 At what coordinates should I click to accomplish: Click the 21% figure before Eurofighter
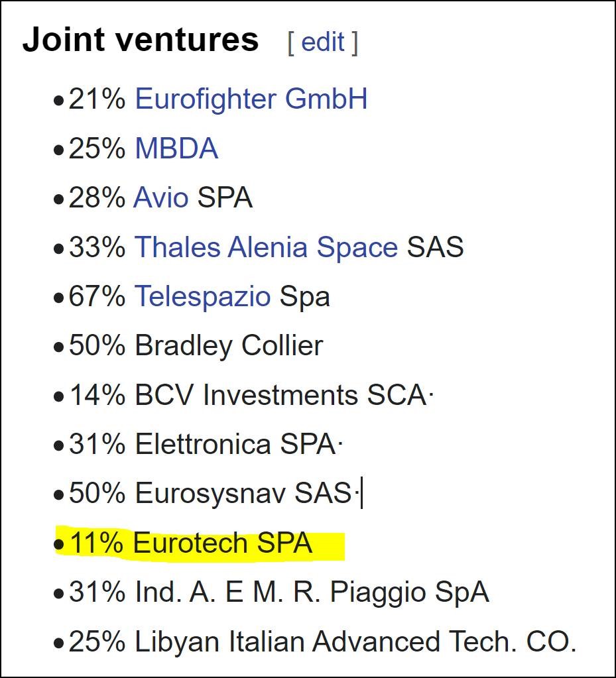pyautogui.click(x=97, y=99)
